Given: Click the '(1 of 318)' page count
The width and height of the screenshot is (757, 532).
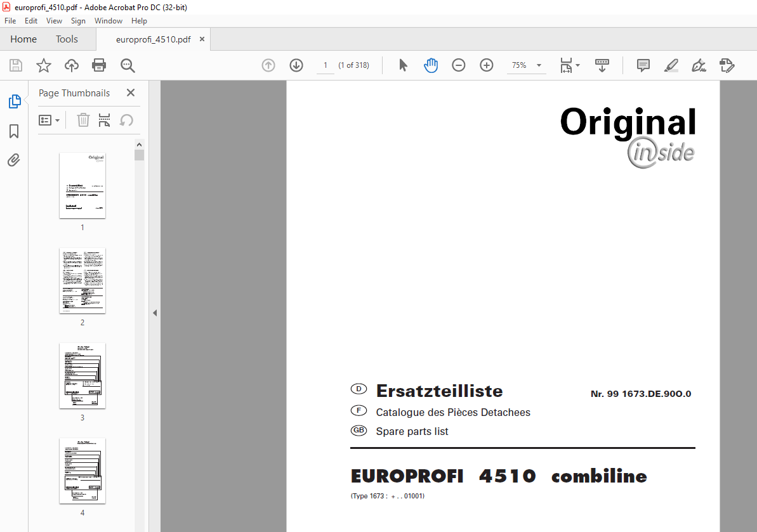Looking at the screenshot, I should coord(353,65).
